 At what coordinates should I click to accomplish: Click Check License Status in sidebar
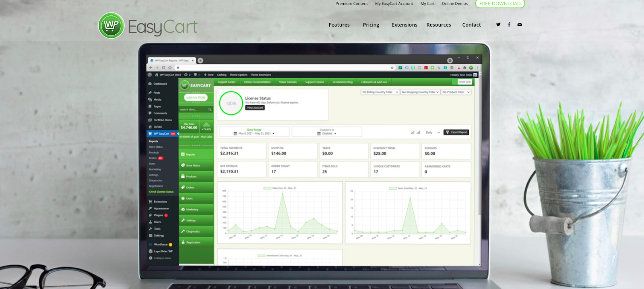(161, 192)
